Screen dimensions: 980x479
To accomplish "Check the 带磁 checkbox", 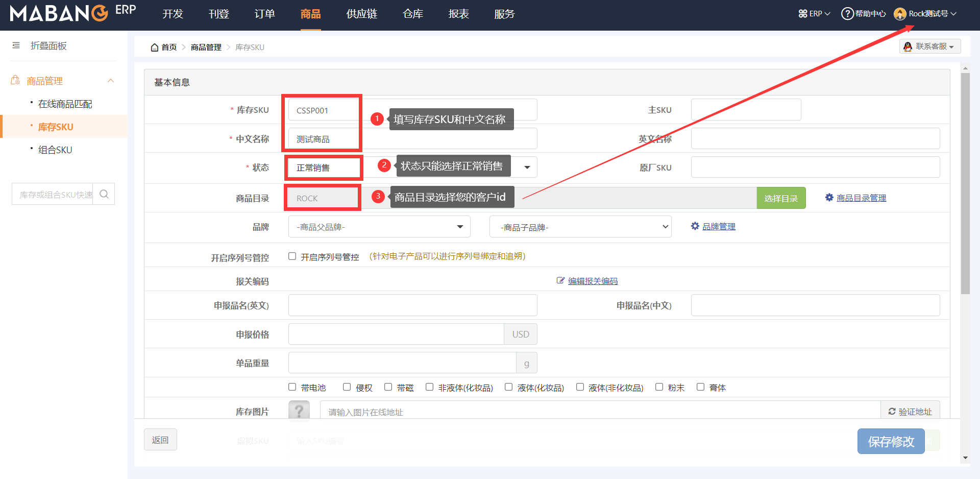I will (388, 387).
